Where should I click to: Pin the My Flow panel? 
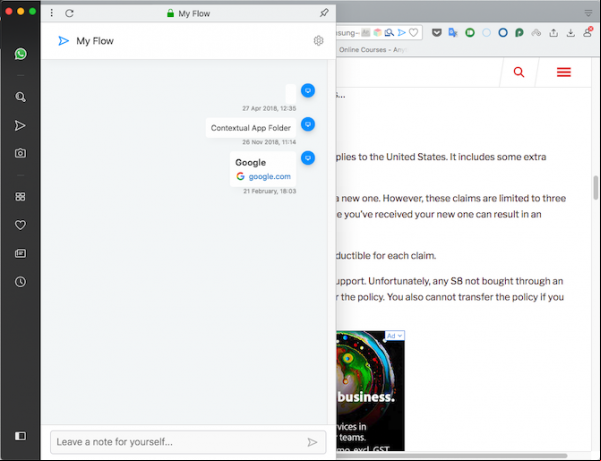pyautogui.click(x=324, y=13)
